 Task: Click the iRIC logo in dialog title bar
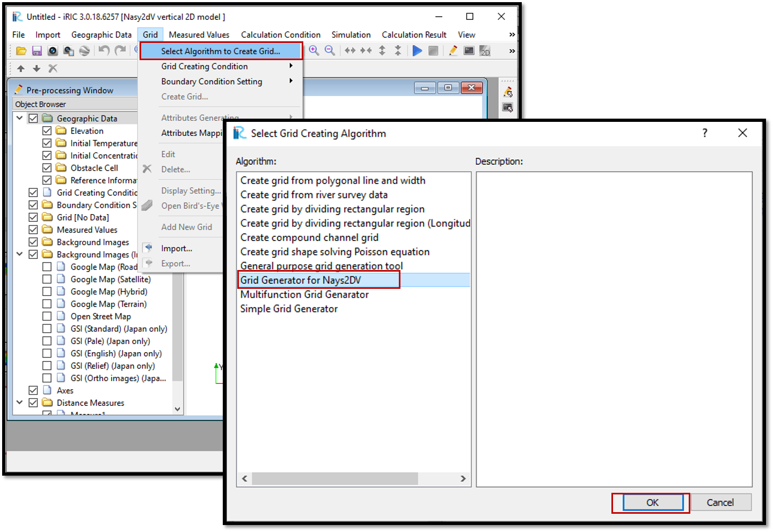239,133
